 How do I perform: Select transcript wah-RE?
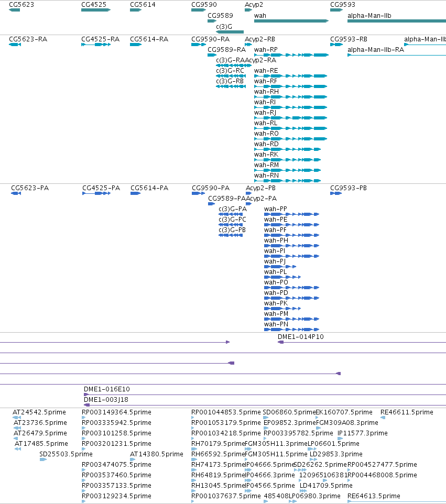click(266, 70)
